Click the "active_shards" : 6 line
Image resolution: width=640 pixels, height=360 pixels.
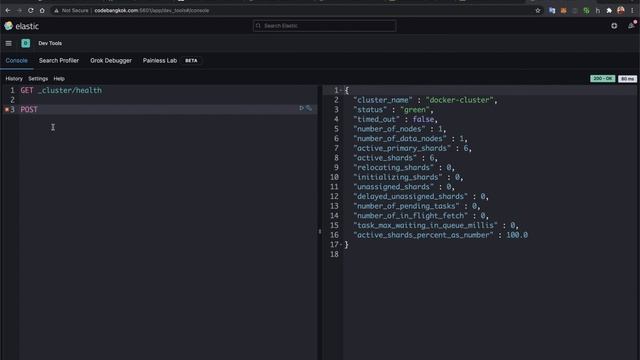tap(395, 158)
